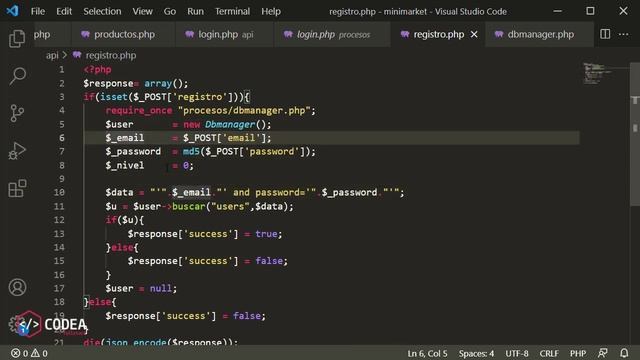Close the registro.php tab

pyautogui.click(x=474, y=35)
